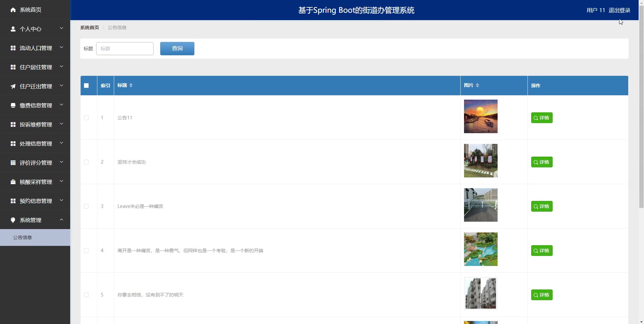
Task: Expand the 评价评分管理 dropdown arrow
Action: tap(61, 162)
